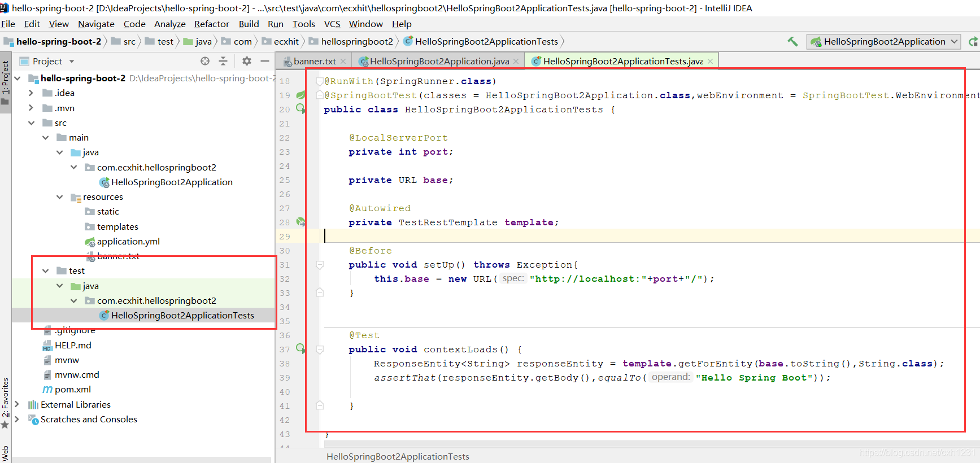Open the Project view selector dropdown arrow
Screen dimensions: 980x463
[72, 61]
